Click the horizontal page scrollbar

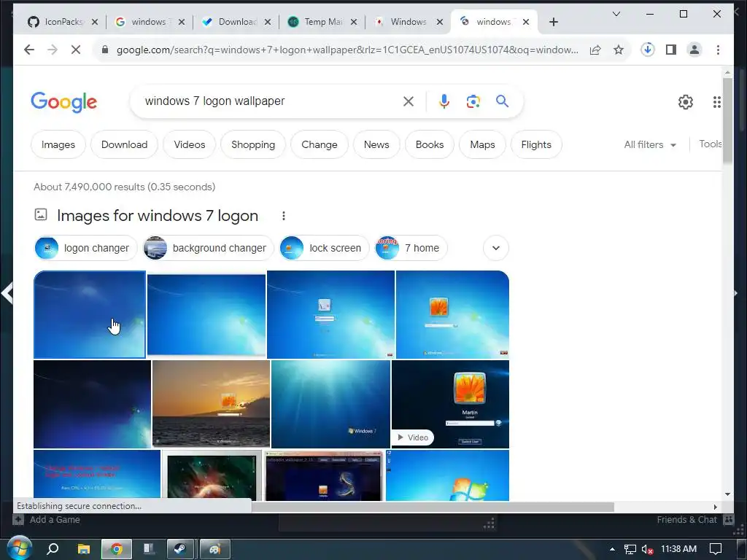(x=433, y=507)
